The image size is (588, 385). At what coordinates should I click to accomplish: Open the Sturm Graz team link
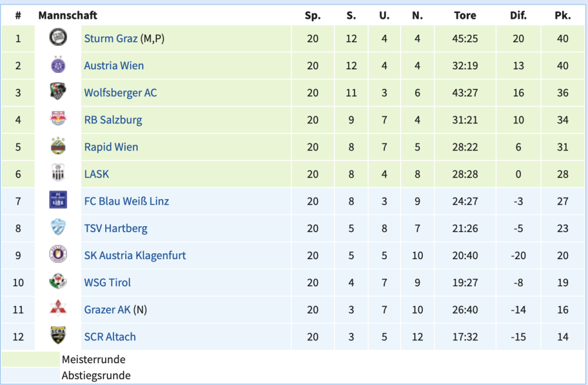click(111, 39)
